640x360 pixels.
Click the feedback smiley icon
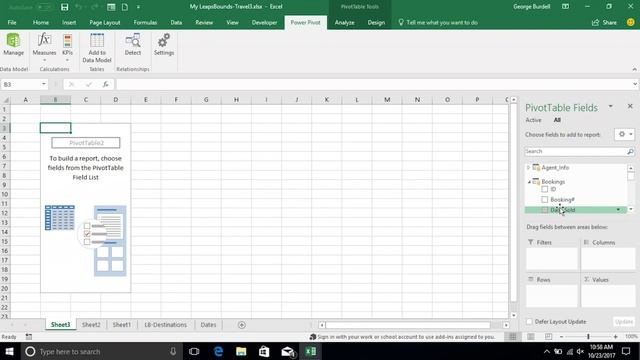pyautogui.click(x=630, y=22)
